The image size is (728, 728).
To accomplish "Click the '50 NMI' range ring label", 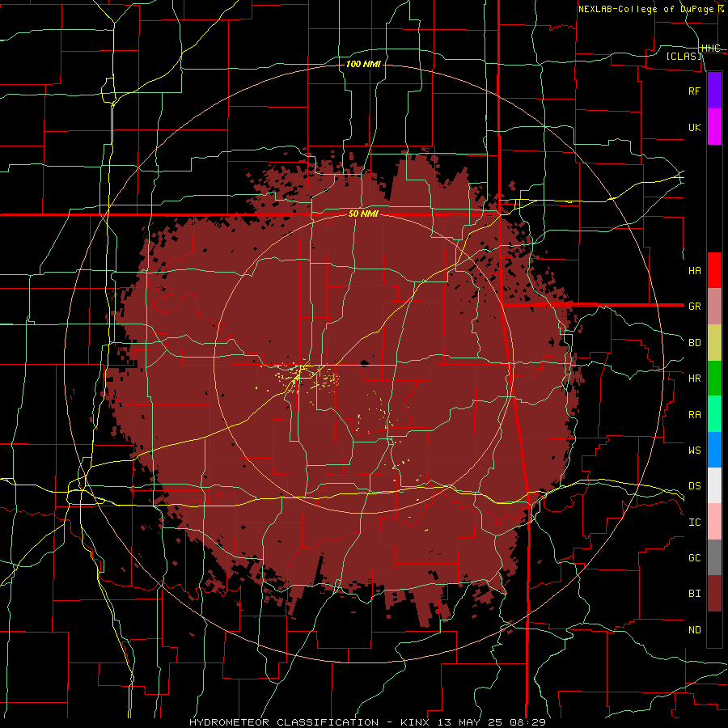I will 363,214.
